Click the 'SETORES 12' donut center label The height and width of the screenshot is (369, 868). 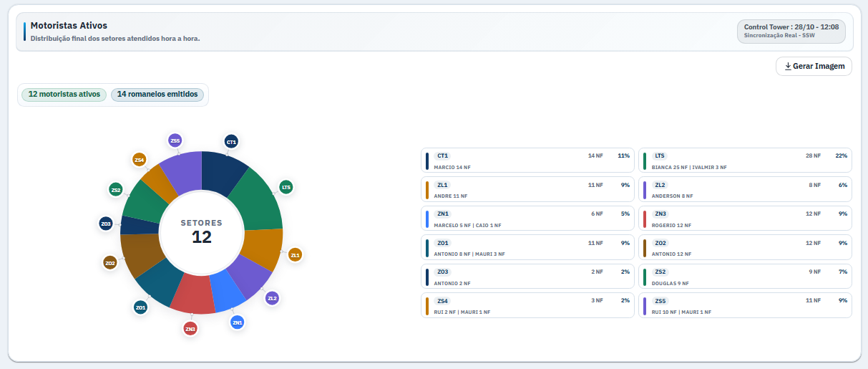tap(202, 231)
